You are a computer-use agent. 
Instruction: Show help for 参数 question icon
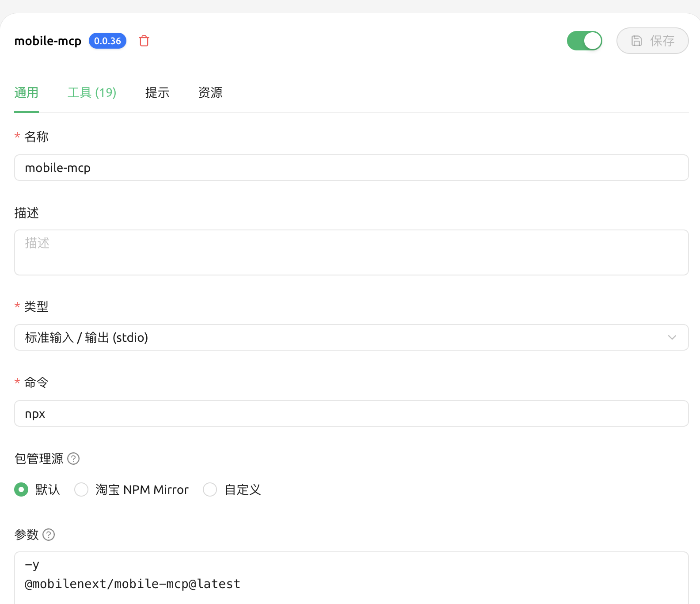(49, 535)
